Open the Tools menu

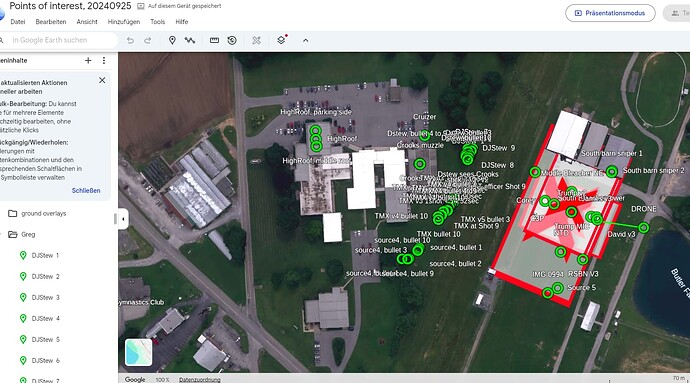158,22
